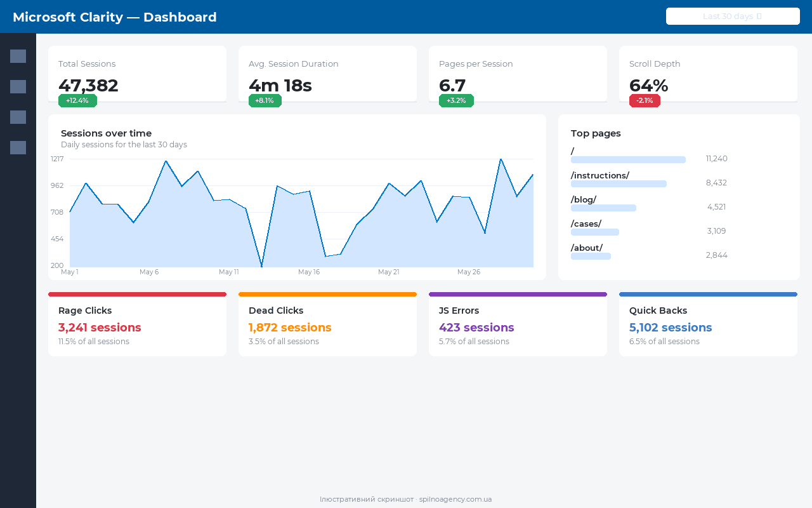Select the Total Sessions value 47,382
This screenshot has height=508, width=812.
tap(88, 85)
